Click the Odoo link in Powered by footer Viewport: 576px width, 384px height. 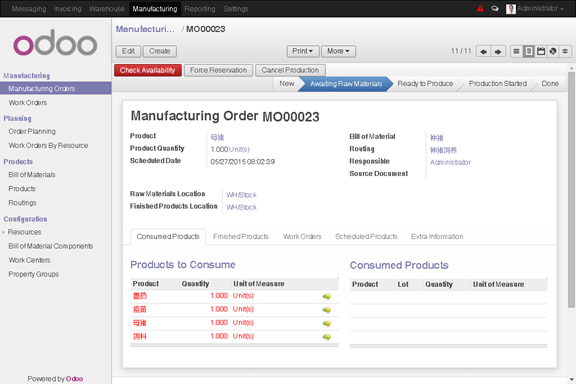click(x=75, y=379)
